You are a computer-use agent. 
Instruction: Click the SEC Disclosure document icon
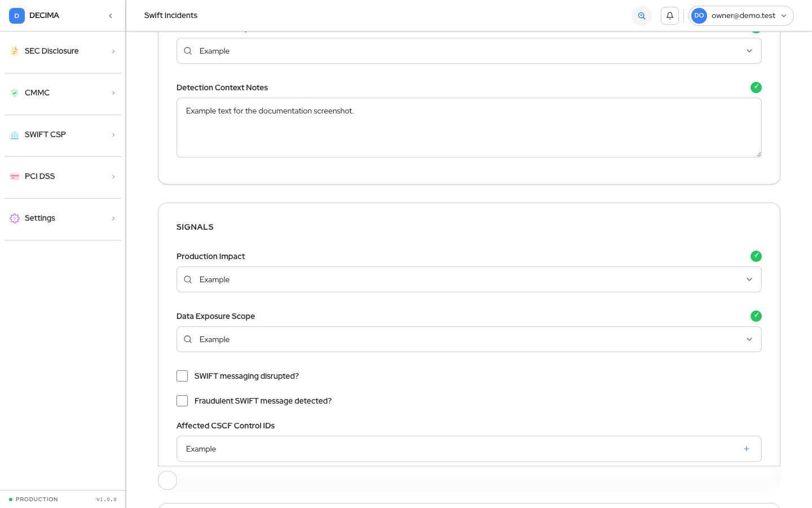pos(15,51)
